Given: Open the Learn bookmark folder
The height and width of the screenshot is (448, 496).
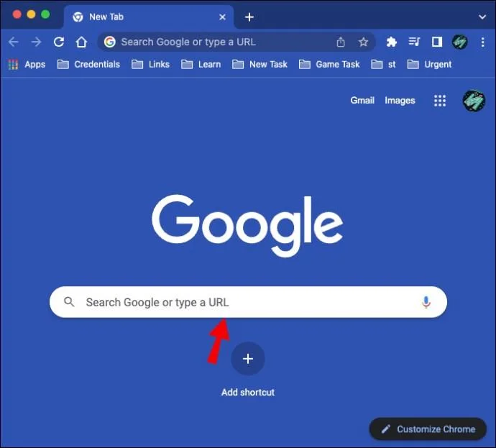Looking at the screenshot, I should click(201, 65).
